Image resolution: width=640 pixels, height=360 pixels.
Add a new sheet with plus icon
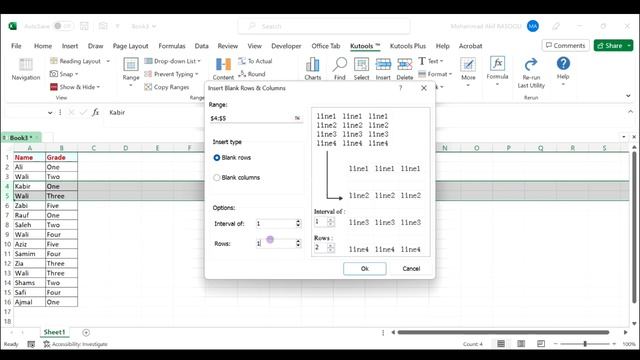(86, 332)
